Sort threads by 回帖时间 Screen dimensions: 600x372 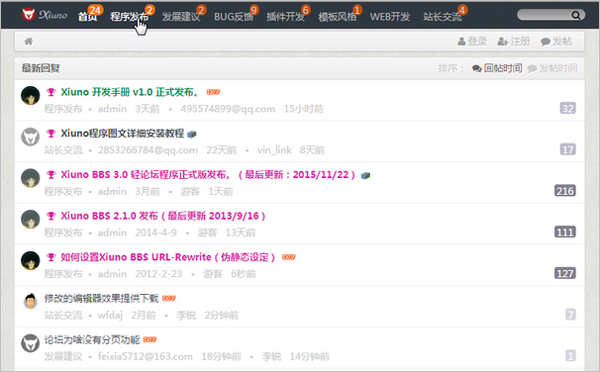tap(497, 68)
